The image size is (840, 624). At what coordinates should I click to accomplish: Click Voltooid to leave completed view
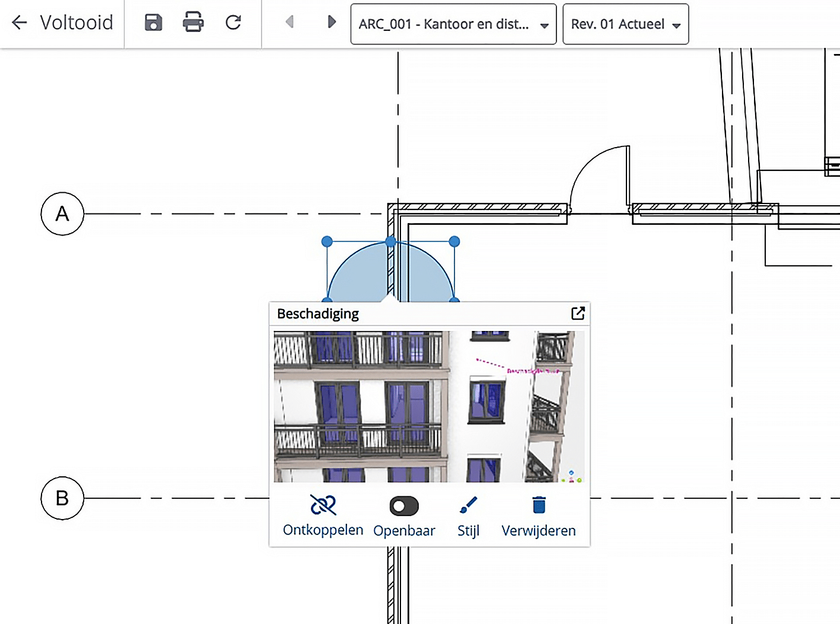tap(77, 22)
